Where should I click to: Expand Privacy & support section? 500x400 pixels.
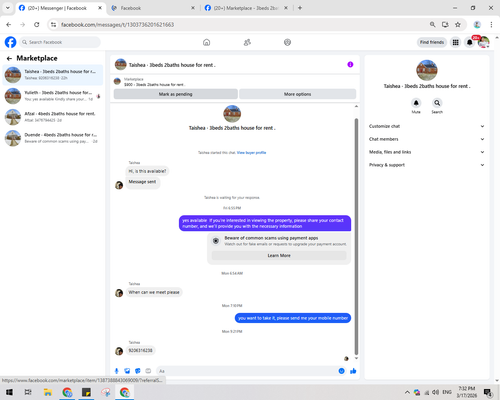tap(426, 165)
